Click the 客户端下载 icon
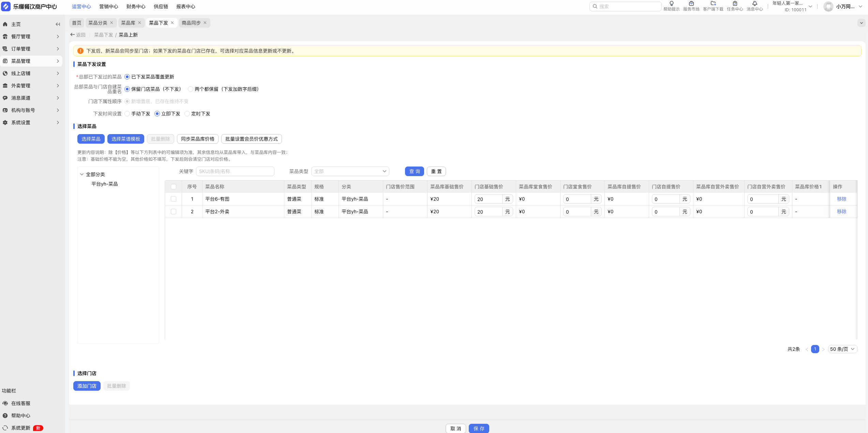Screen dimensions: 868x433 [713, 4]
